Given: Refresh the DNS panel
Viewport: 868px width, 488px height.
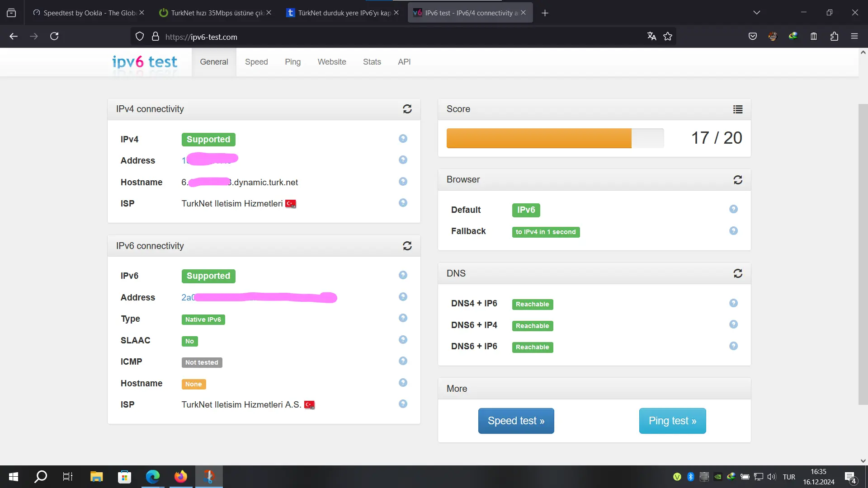Looking at the screenshot, I should click(738, 273).
